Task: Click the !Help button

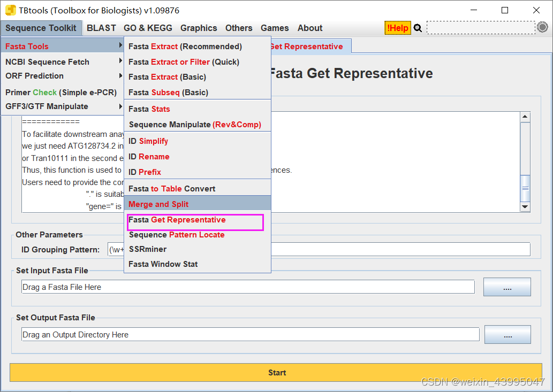Action: pos(397,28)
